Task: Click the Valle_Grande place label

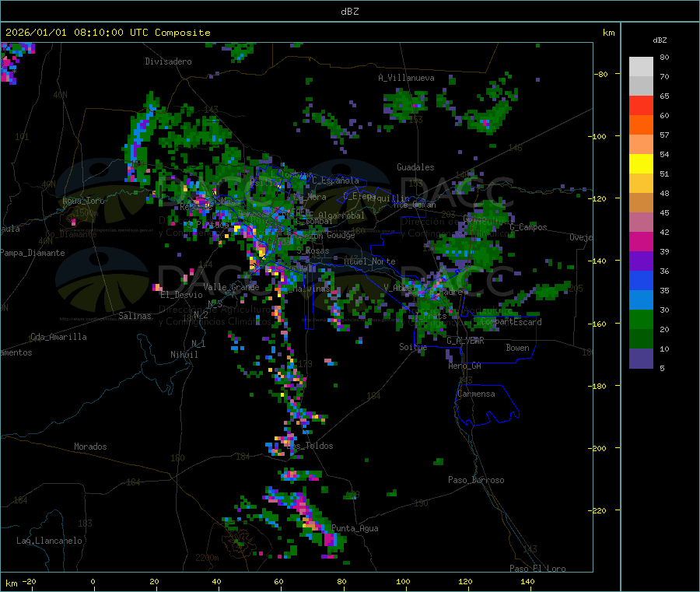Action: pos(231,287)
